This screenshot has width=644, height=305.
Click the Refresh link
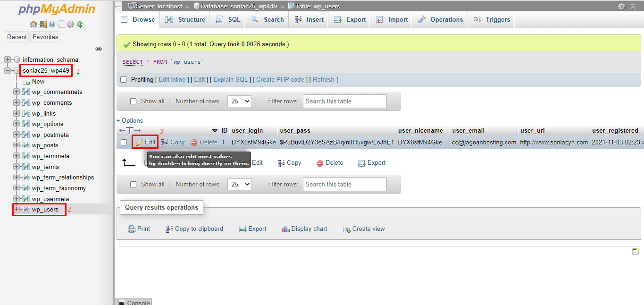[324, 80]
